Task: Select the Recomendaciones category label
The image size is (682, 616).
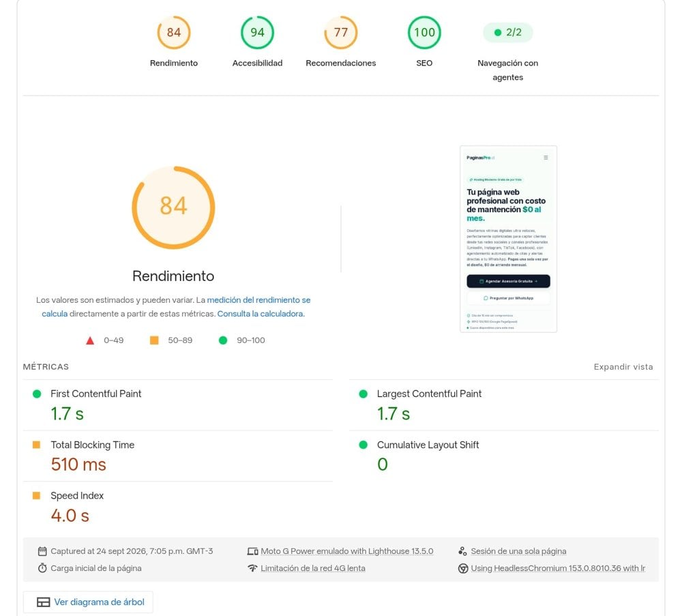Action: (340, 63)
